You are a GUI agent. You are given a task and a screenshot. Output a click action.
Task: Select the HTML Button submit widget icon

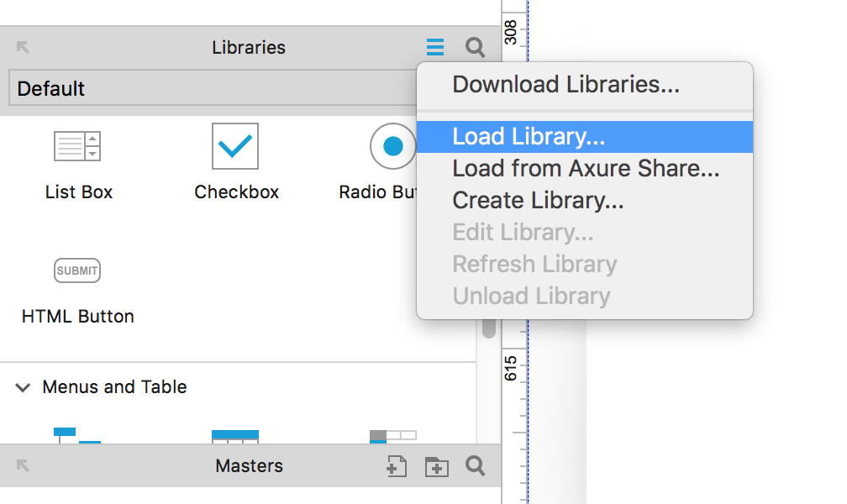tap(77, 270)
